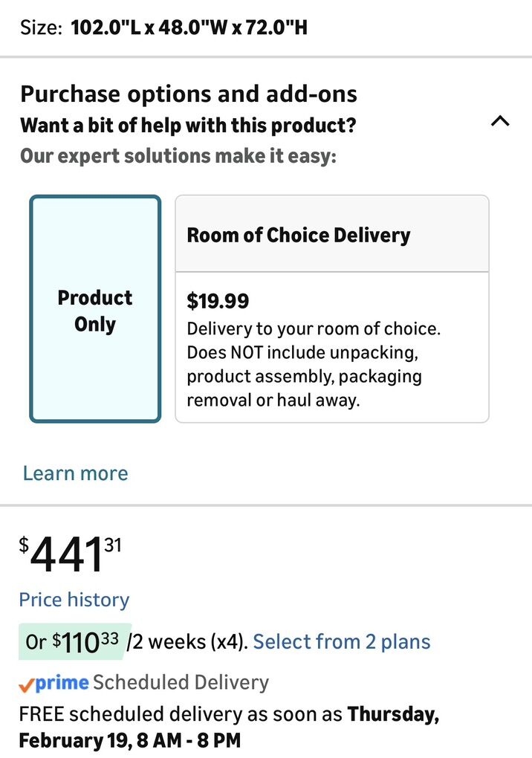Screen dimensions: 532x758
Task: Tap Purchase options and add-ons heading
Action: click(189, 94)
